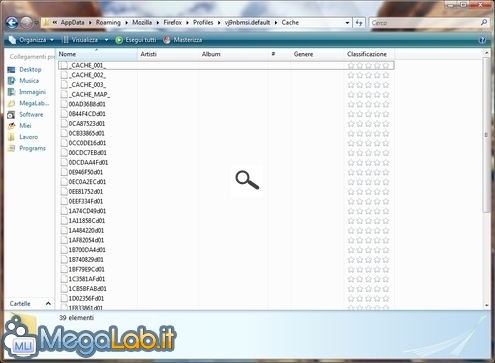Open the Help question mark icon
Viewport: 495px width, 363px height.
[482, 40]
